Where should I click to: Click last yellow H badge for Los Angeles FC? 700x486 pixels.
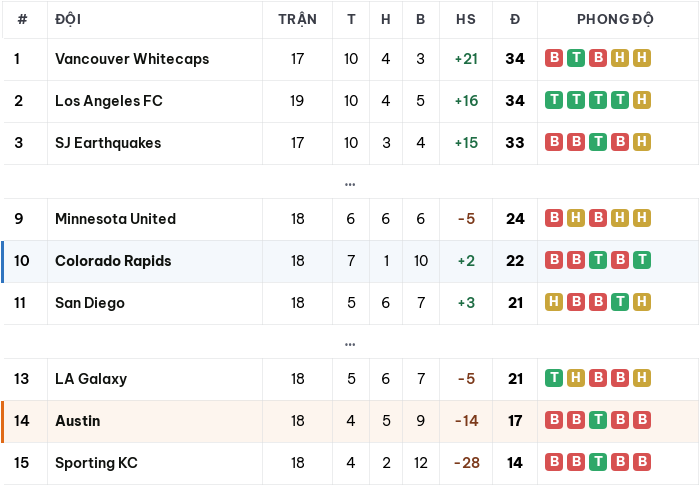coord(642,100)
